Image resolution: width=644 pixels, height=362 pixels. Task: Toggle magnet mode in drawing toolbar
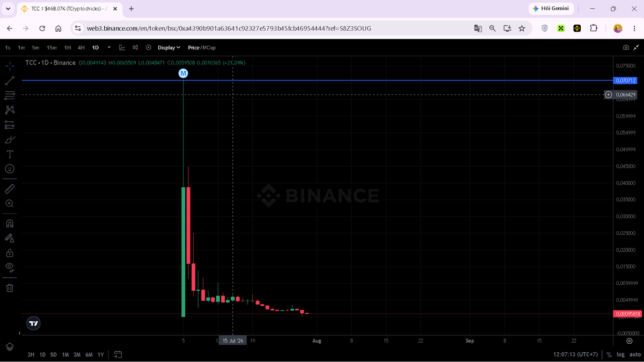click(10, 224)
